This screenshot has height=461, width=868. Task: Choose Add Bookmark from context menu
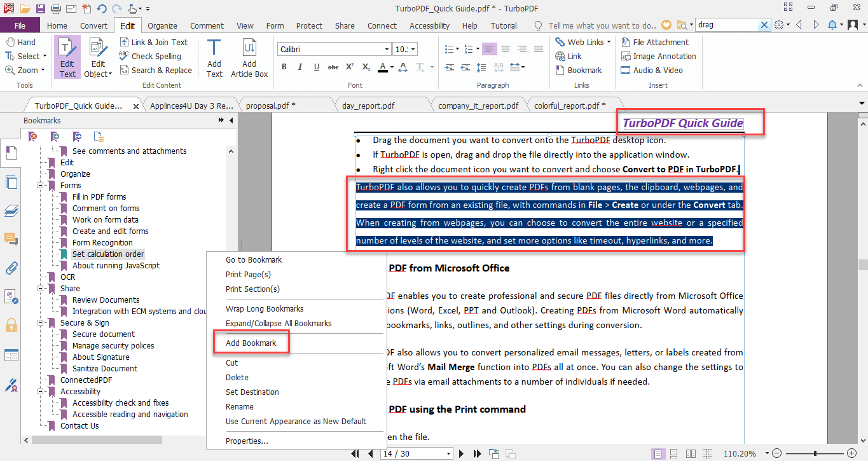tap(251, 343)
